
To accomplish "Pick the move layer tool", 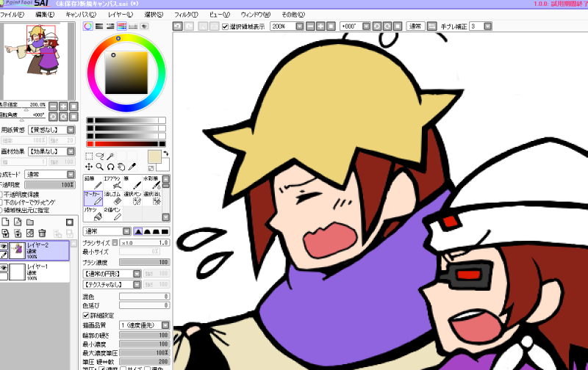I will tap(89, 167).
